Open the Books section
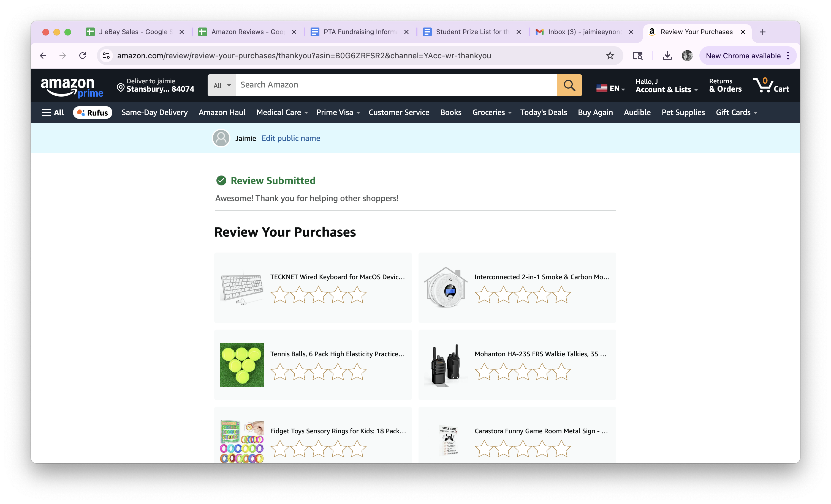The image size is (831, 504). (450, 113)
